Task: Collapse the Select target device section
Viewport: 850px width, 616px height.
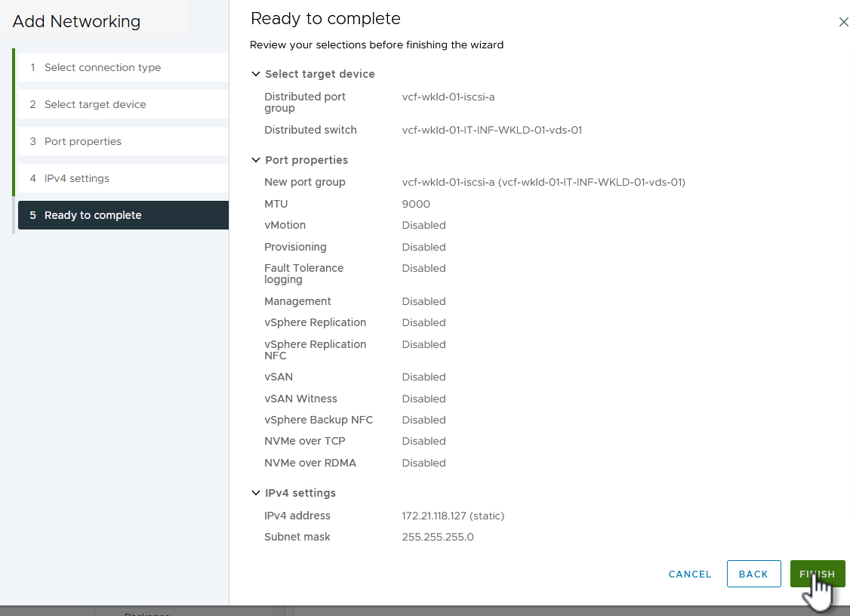Action: coord(256,74)
